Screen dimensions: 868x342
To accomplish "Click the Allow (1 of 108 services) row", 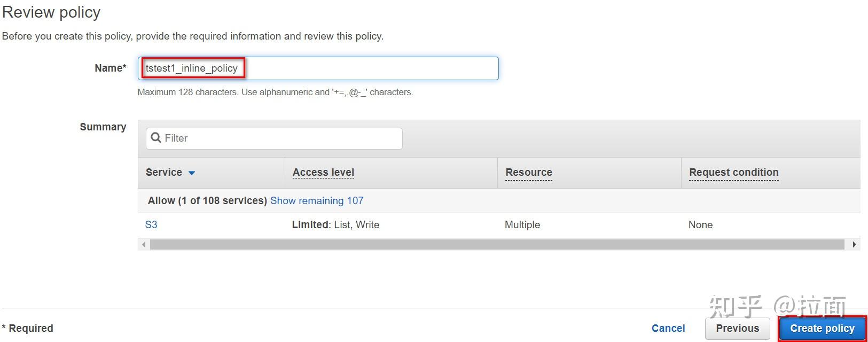I will 207,200.
